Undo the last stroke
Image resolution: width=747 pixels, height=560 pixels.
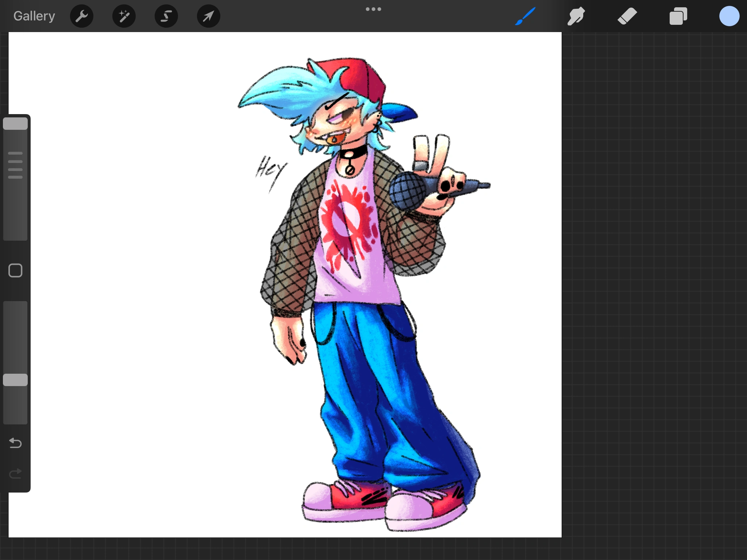click(15, 443)
